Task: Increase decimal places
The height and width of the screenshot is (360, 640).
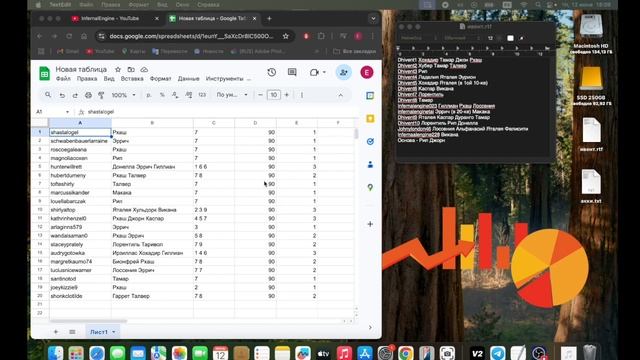Action: coord(189,95)
